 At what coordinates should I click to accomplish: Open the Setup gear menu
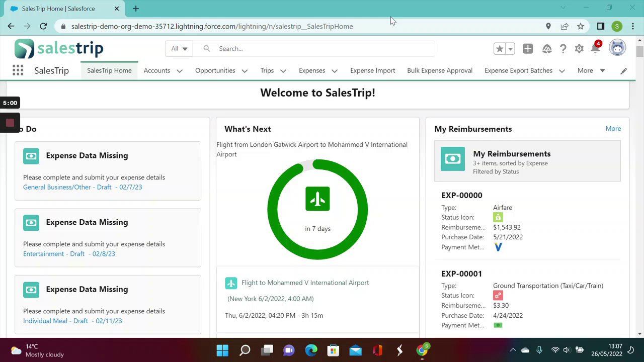(579, 49)
